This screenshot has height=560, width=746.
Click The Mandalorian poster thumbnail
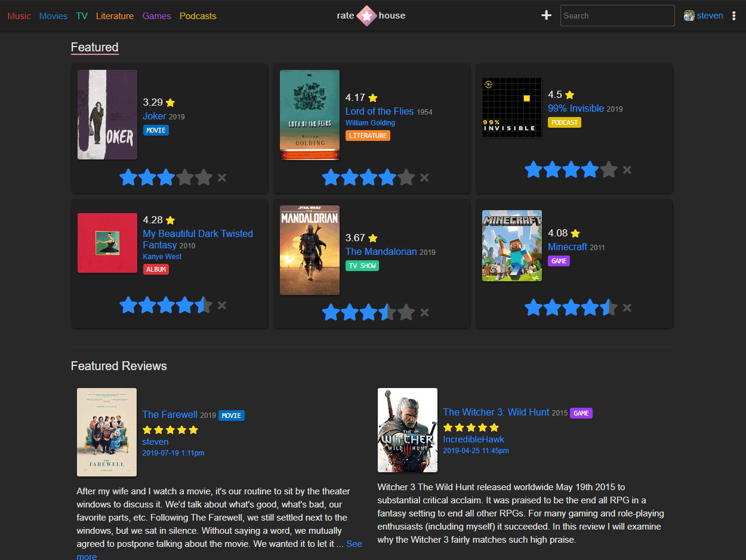coord(310,250)
